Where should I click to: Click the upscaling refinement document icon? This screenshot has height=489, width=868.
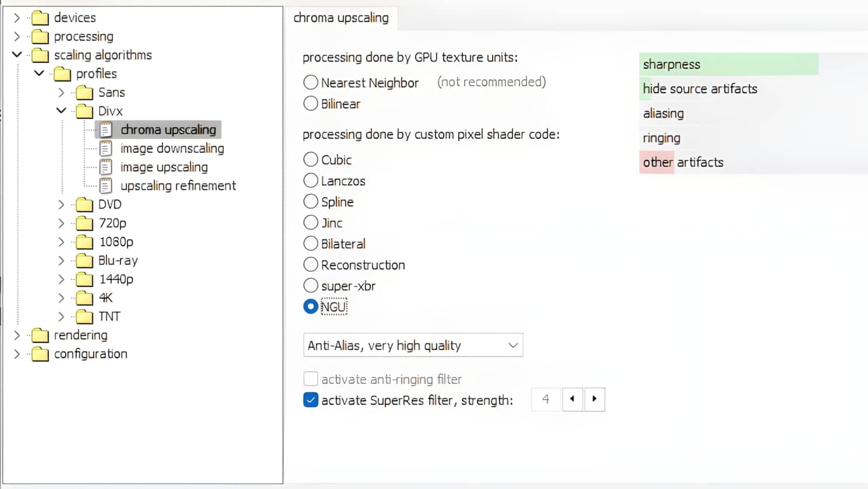[106, 186]
